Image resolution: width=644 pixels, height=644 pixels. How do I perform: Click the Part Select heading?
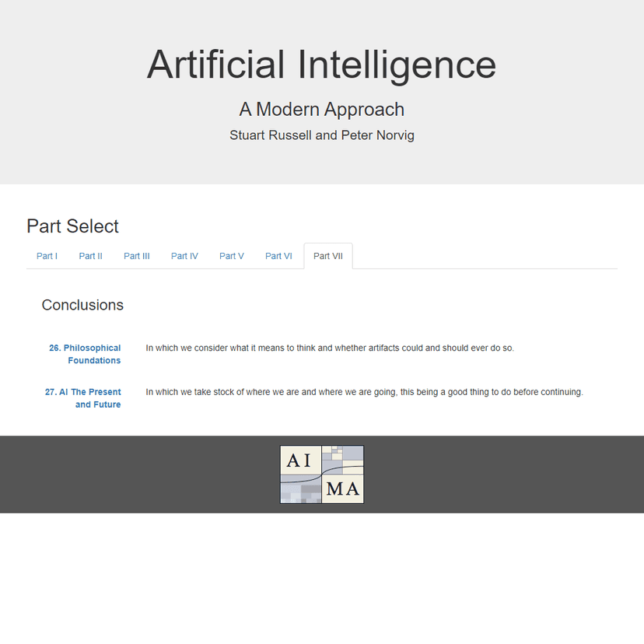[x=72, y=226]
